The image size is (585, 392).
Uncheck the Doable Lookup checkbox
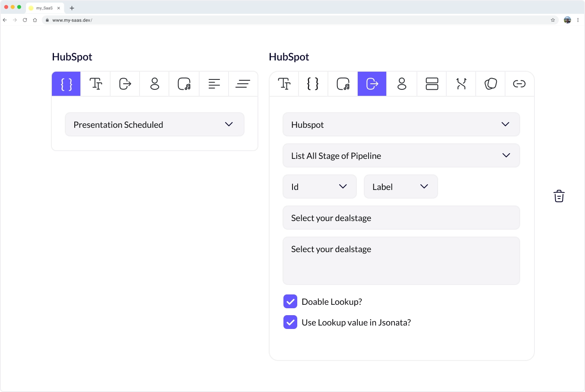[290, 301]
